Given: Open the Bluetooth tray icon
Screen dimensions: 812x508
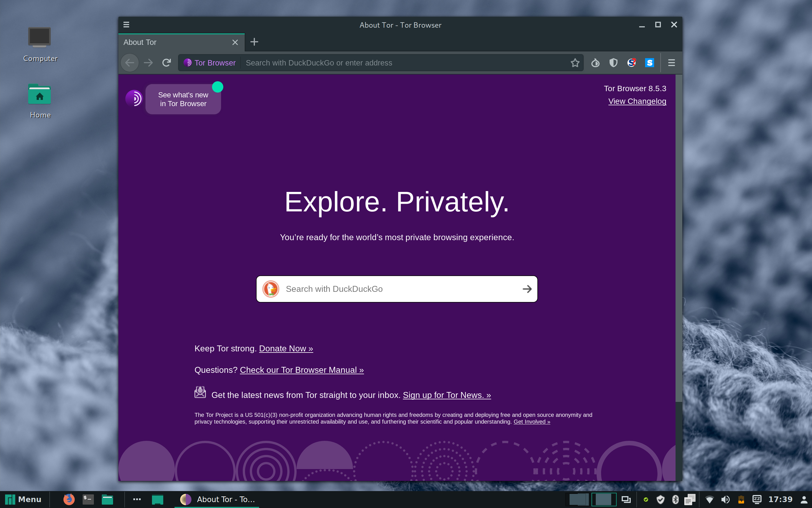Looking at the screenshot, I should pyautogui.click(x=676, y=500).
